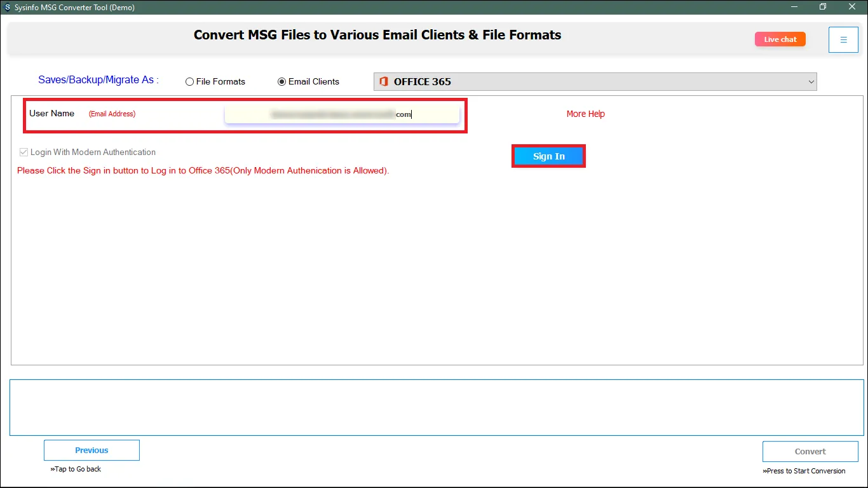Click the Sign In button
This screenshot has height=488, width=868.
pyautogui.click(x=548, y=156)
